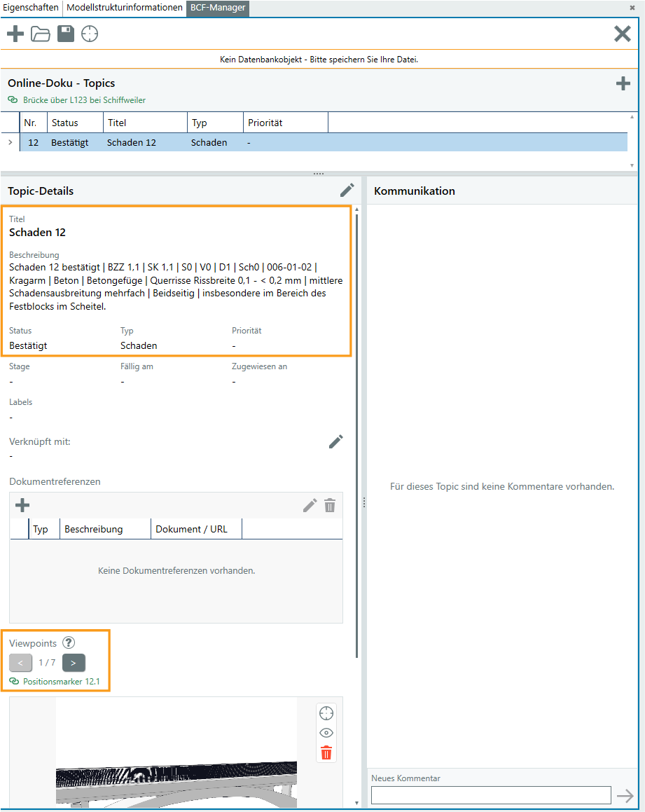Switch to the Eigenschaften tab

pyautogui.click(x=31, y=7)
